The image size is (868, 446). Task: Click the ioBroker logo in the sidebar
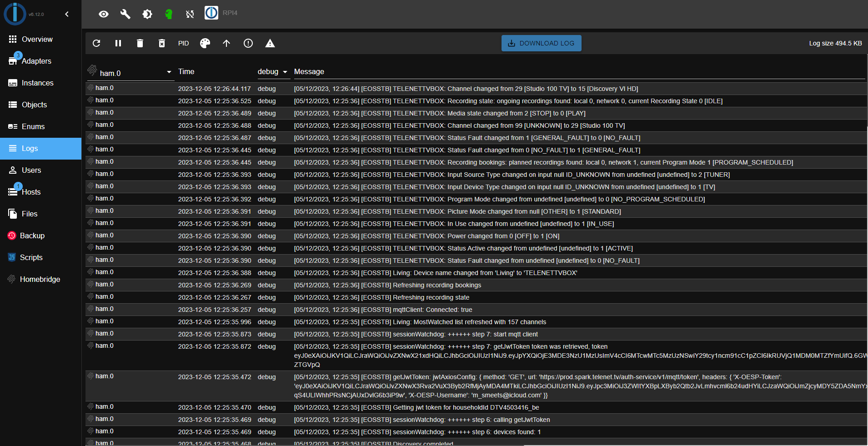click(x=15, y=14)
